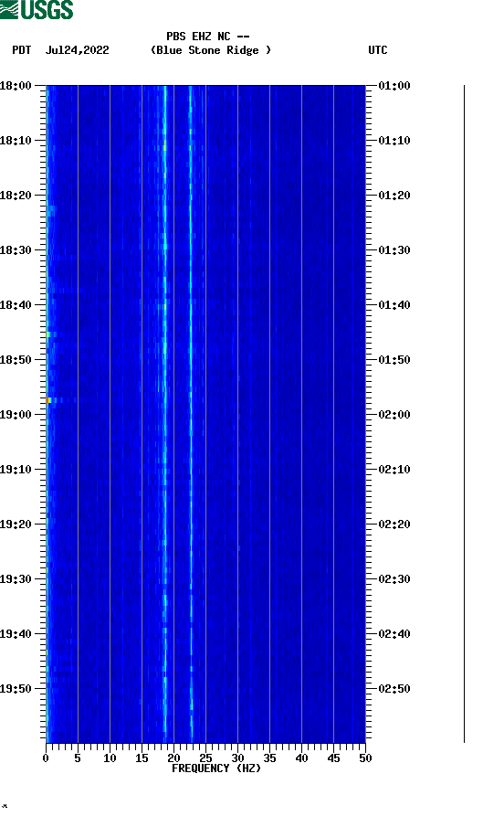The image size is (504, 816).
Task: Click the '18:00' PDT time label
Action: coord(16,85)
